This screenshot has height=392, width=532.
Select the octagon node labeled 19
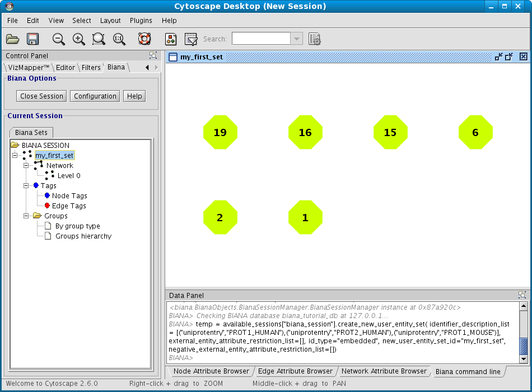[x=220, y=133]
